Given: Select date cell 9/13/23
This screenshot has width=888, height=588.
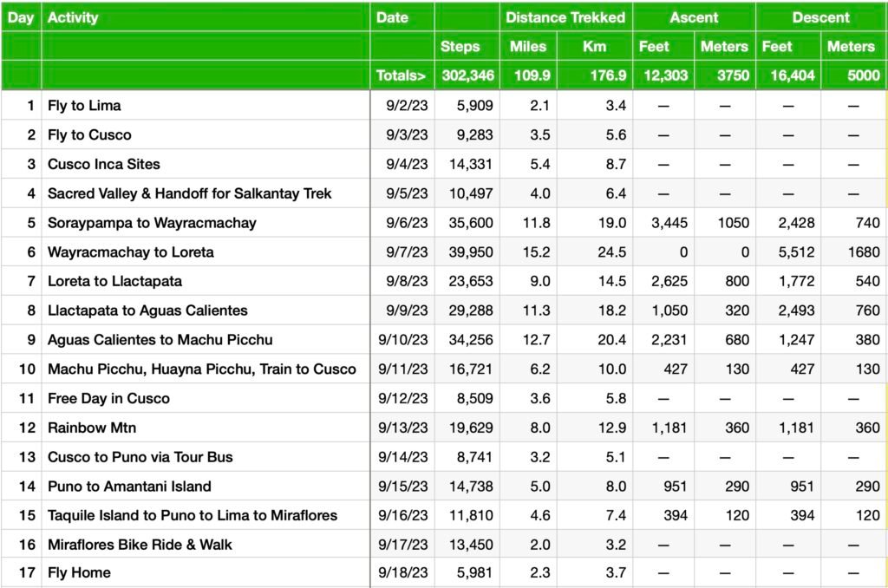Looking at the screenshot, I should point(402,428).
